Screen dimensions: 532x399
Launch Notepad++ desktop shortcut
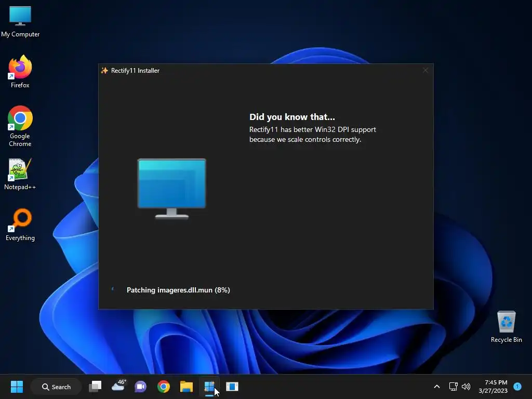click(x=20, y=174)
